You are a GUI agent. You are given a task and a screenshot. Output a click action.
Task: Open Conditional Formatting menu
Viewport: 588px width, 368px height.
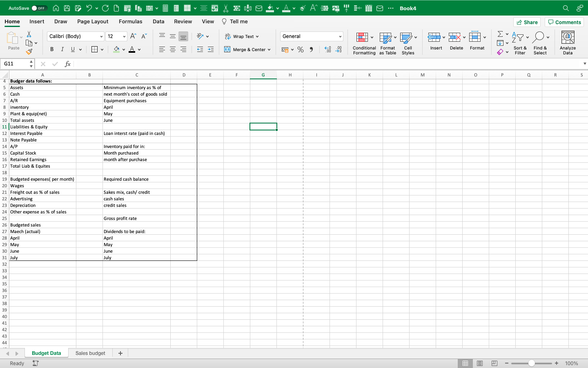tap(364, 43)
